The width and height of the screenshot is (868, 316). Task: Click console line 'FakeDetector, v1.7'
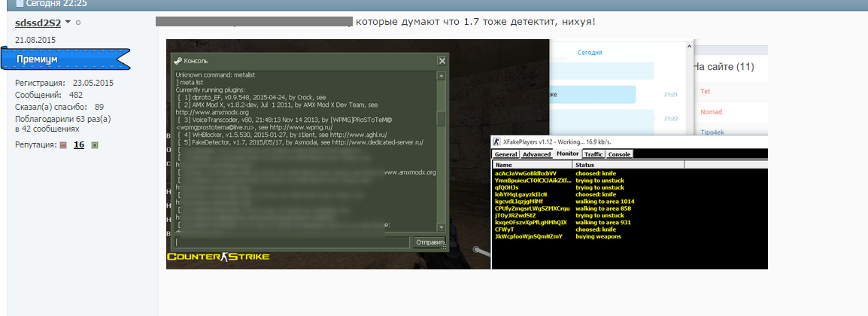pos(301,142)
